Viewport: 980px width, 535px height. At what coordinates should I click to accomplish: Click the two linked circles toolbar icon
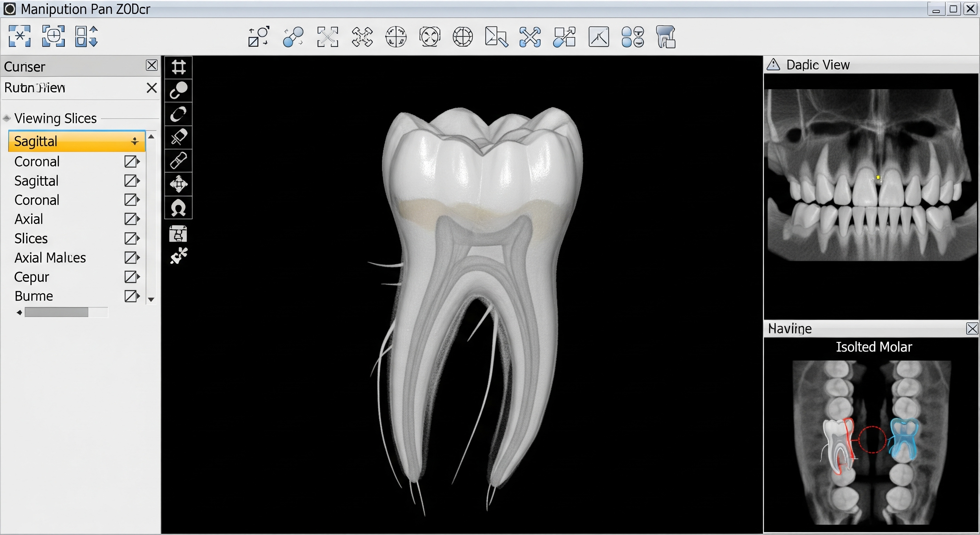(x=293, y=37)
